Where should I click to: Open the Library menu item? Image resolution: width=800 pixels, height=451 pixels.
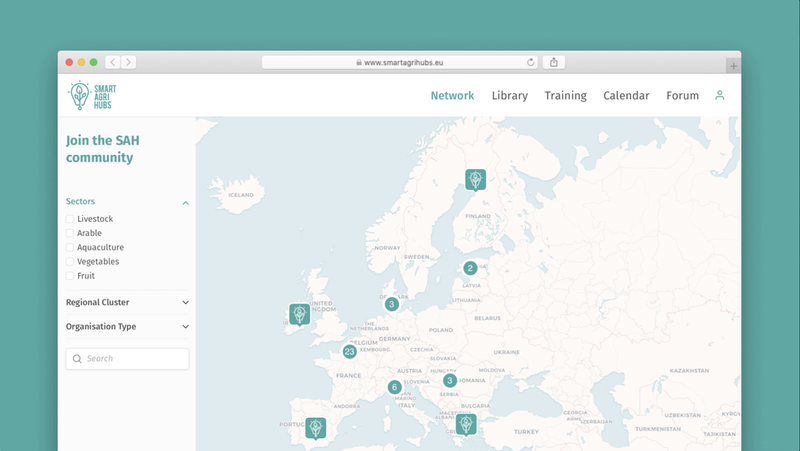pos(510,96)
